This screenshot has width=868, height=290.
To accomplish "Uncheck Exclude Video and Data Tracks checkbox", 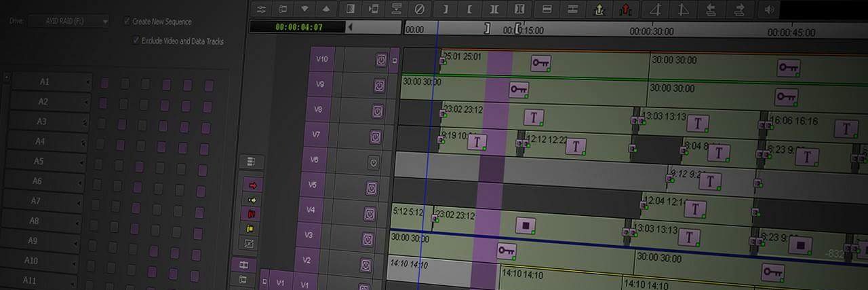I will tap(136, 41).
